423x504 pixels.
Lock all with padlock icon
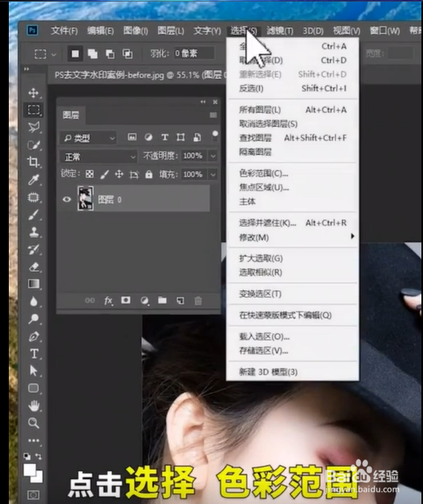tap(149, 174)
